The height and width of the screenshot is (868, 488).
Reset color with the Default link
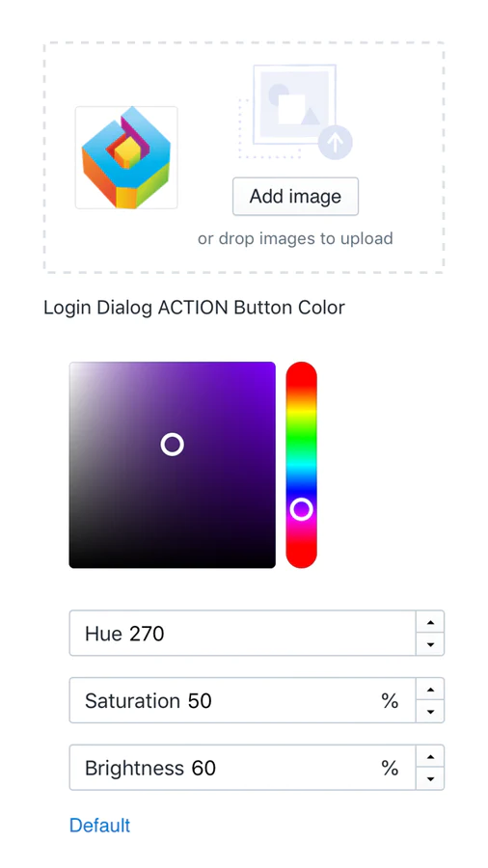[x=99, y=826]
